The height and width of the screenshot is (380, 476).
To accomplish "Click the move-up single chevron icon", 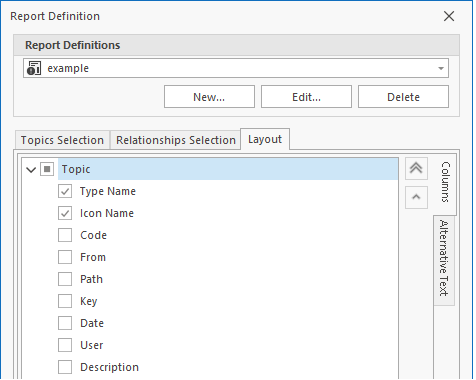I will point(418,198).
